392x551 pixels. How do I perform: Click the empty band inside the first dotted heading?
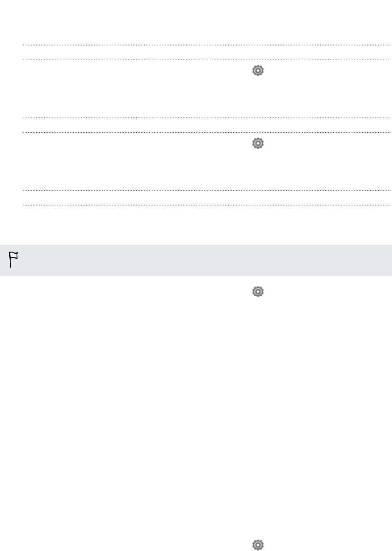click(x=207, y=52)
